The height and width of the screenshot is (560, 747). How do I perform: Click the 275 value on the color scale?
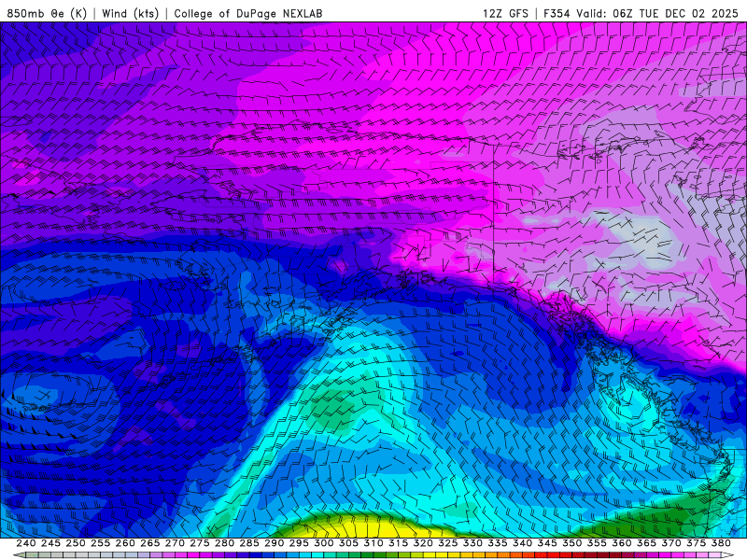pyautogui.click(x=199, y=543)
